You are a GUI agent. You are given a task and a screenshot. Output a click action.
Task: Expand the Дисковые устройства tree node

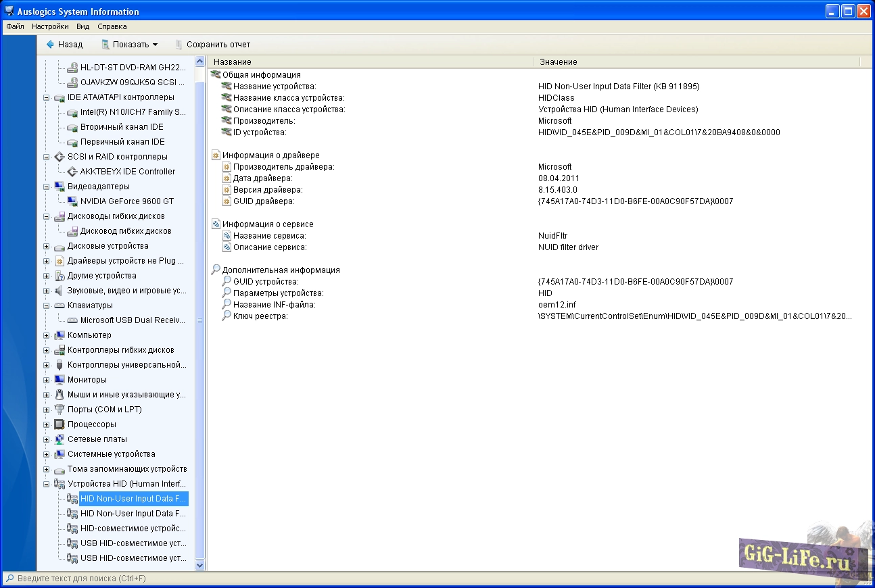(47, 246)
